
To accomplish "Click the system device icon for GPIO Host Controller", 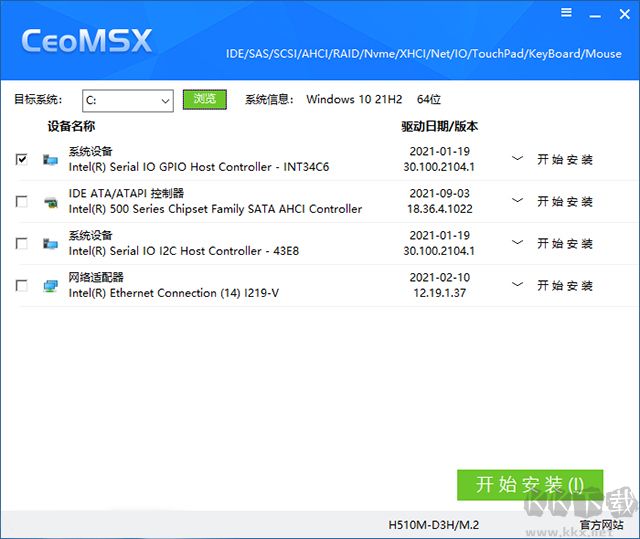I will (x=50, y=160).
